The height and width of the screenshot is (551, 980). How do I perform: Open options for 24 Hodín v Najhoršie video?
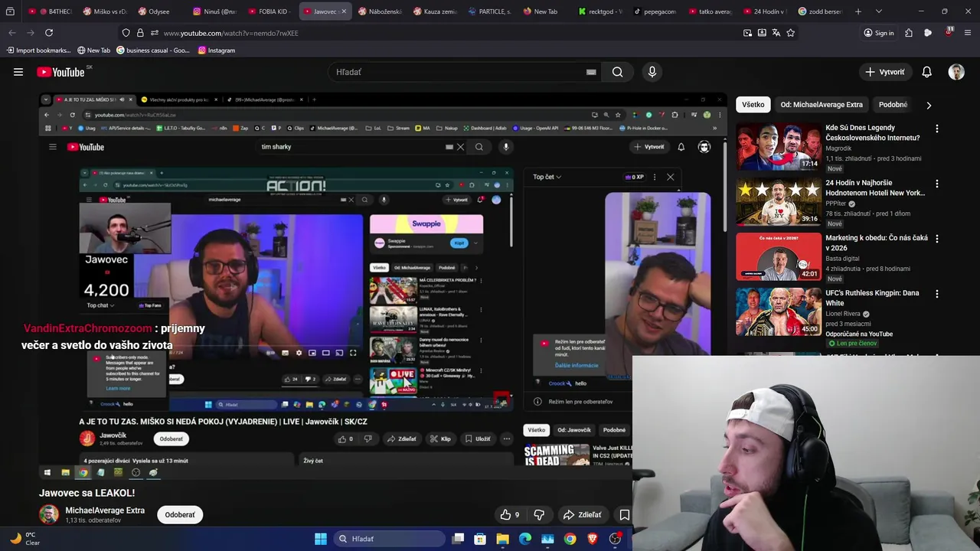coord(937,184)
